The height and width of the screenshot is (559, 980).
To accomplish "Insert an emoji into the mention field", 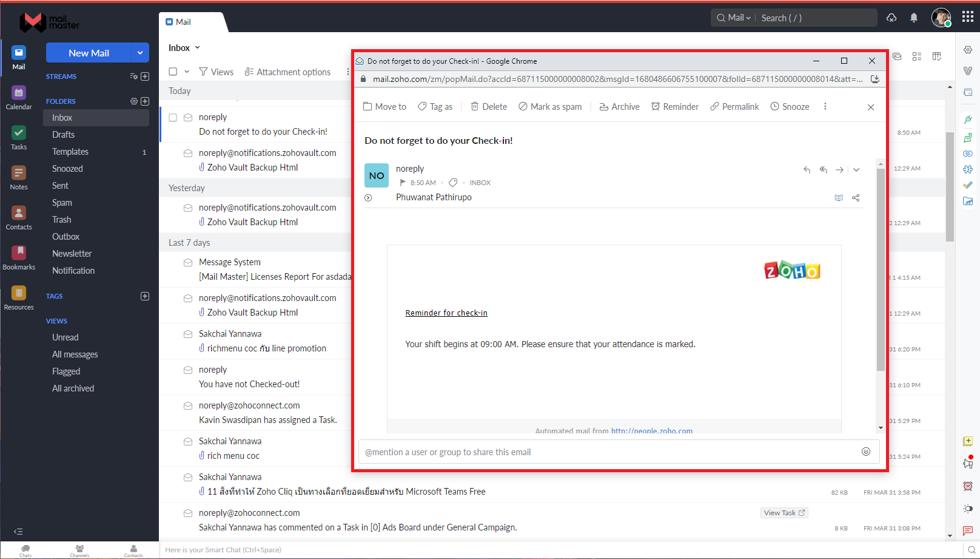I will click(x=866, y=452).
